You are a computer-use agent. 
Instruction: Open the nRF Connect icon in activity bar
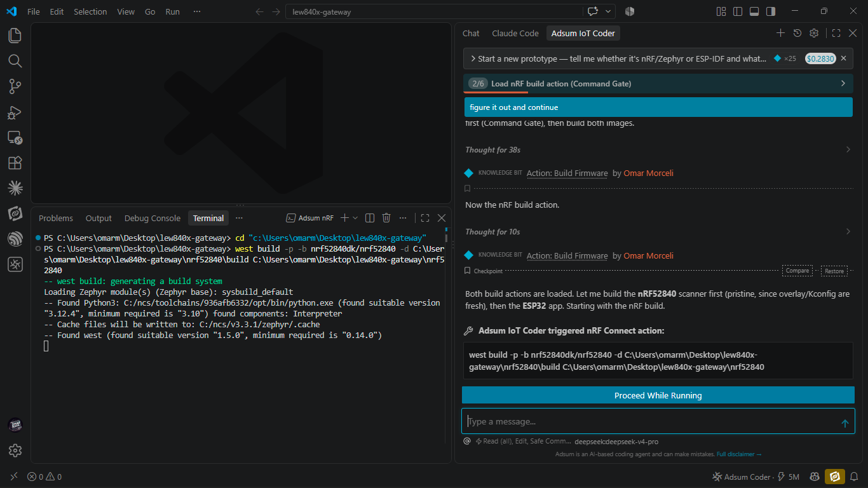click(15, 265)
